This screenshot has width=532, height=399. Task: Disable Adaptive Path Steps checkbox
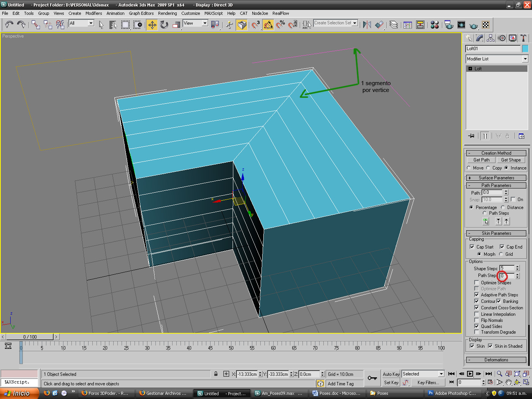[x=477, y=294]
